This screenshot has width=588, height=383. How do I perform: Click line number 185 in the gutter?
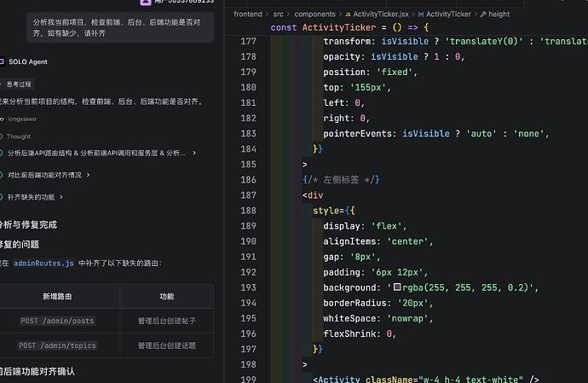pos(248,164)
